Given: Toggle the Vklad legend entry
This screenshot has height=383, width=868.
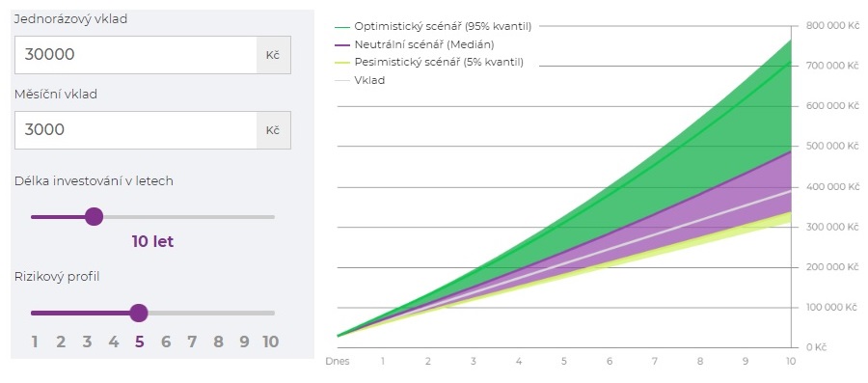Looking at the screenshot, I should coord(360,80).
